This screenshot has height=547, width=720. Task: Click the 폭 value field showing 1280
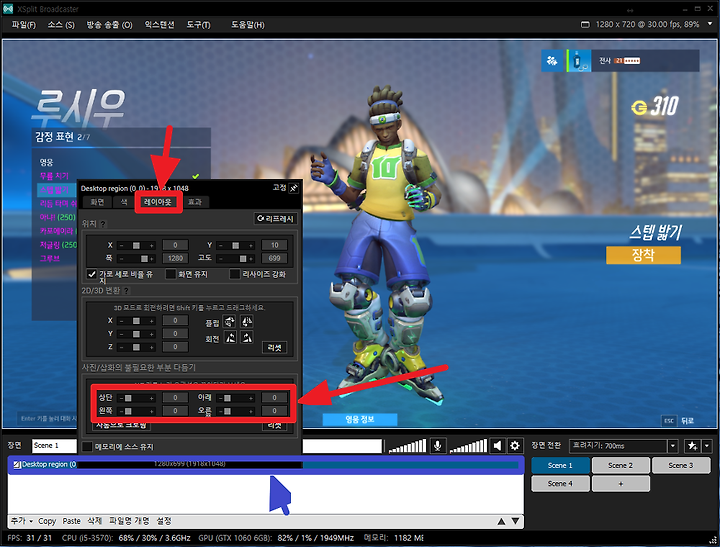pos(175,259)
